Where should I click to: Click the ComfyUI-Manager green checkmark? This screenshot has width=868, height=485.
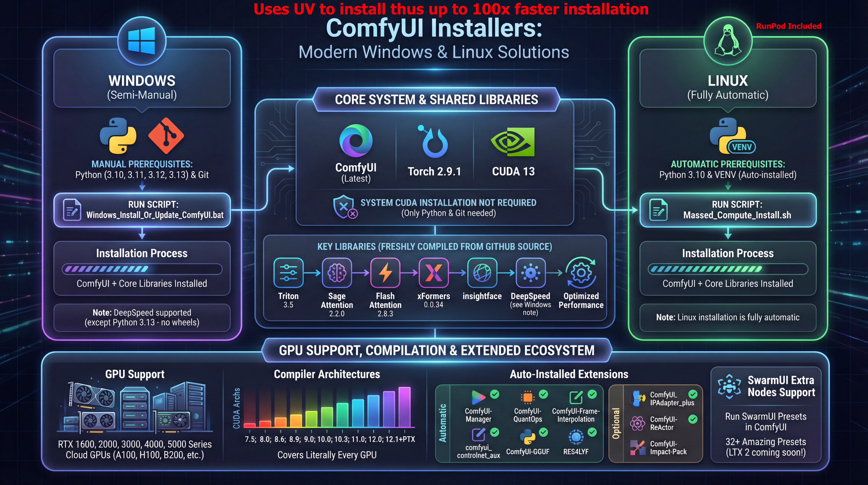(495, 394)
